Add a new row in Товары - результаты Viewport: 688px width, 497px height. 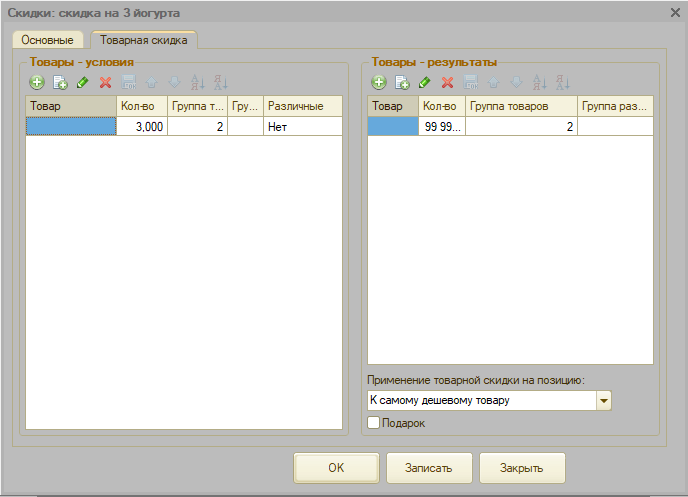[379, 82]
